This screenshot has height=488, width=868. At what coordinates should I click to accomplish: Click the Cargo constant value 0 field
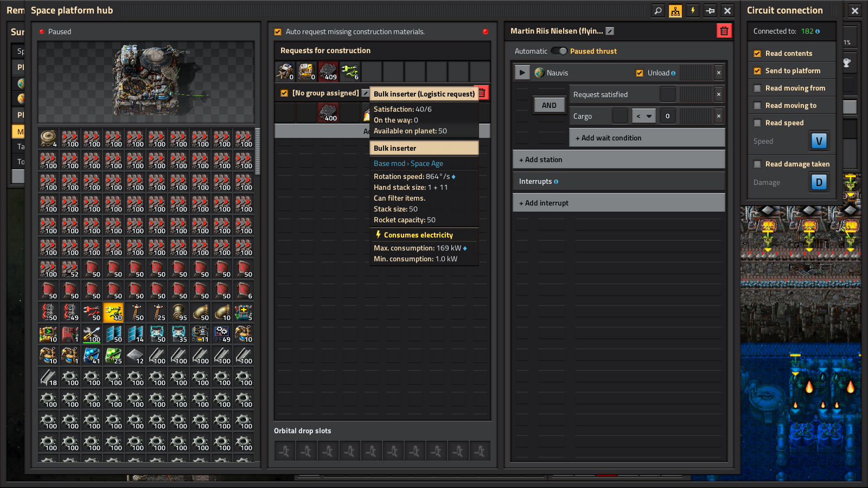(668, 116)
